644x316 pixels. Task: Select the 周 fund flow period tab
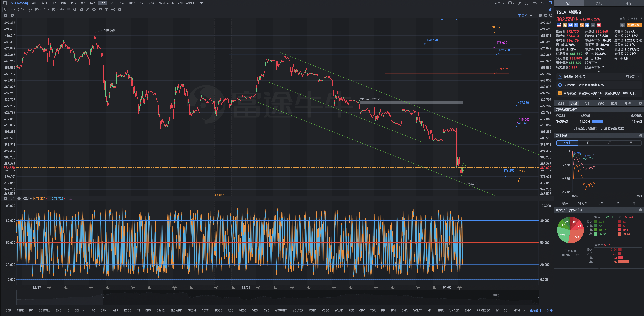(x=610, y=143)
